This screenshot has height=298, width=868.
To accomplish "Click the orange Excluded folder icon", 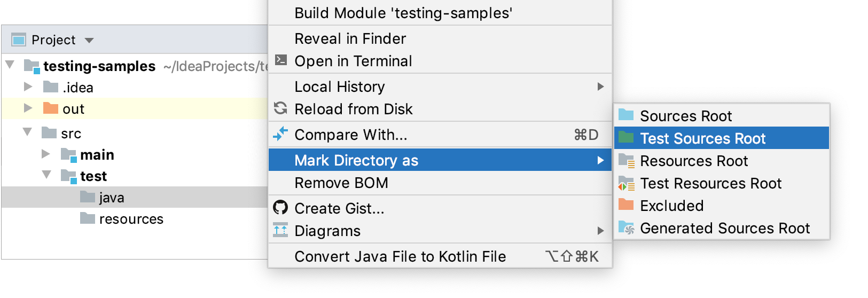I will [625, 205].
